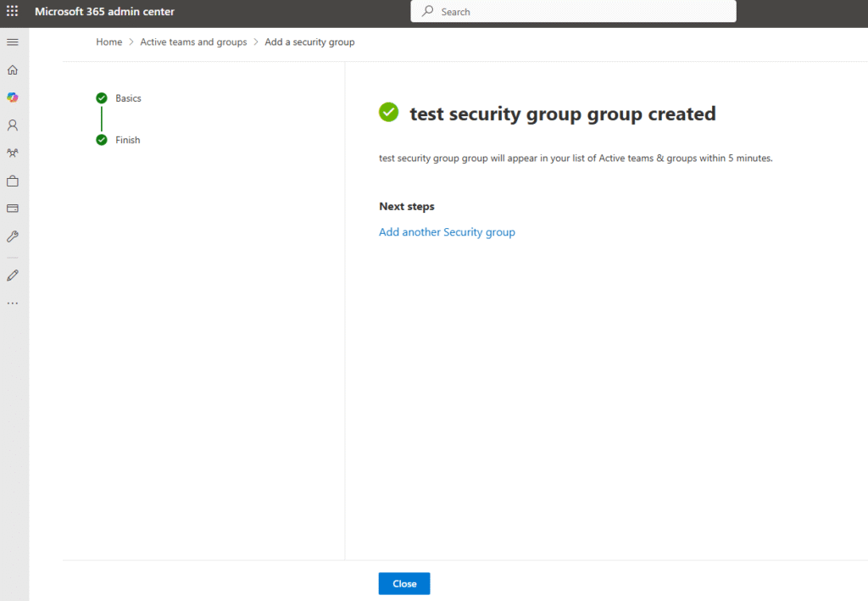This screenshot has width=868, height=601.
Task: Open the Setup wrench icon
Action: (x=13, y=237)
